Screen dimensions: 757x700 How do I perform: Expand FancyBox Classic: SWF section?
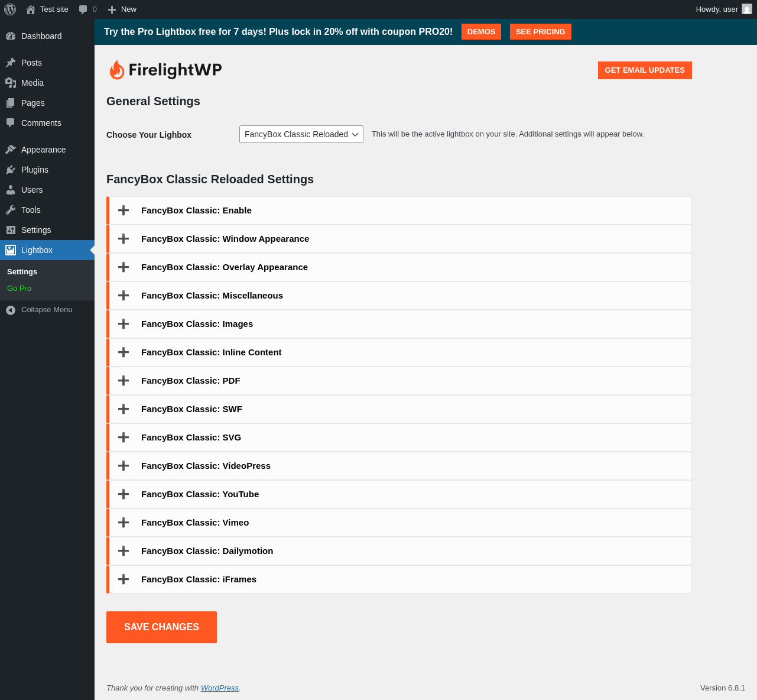[x=399, y=409]
